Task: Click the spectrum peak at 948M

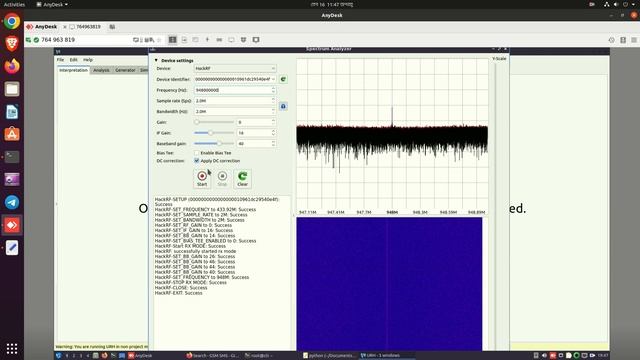Action: [392, 116]
